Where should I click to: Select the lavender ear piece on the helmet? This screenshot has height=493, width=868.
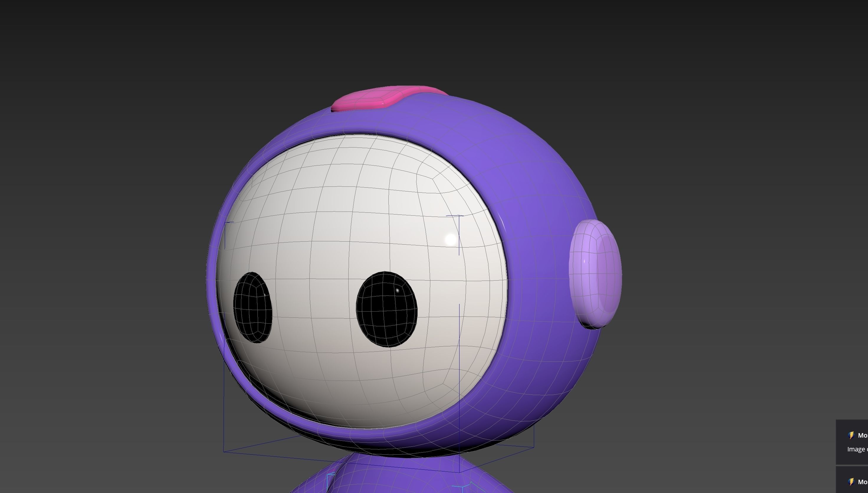click(x=595, y=274)
